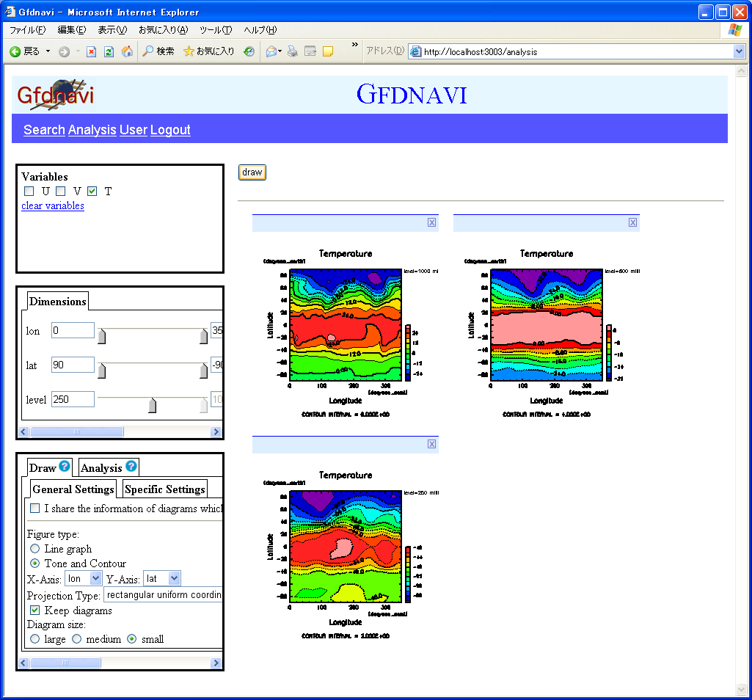The image size is (752, 700).
Task: Open the X-Axis dropdown
Action: (x=84, y=579)
